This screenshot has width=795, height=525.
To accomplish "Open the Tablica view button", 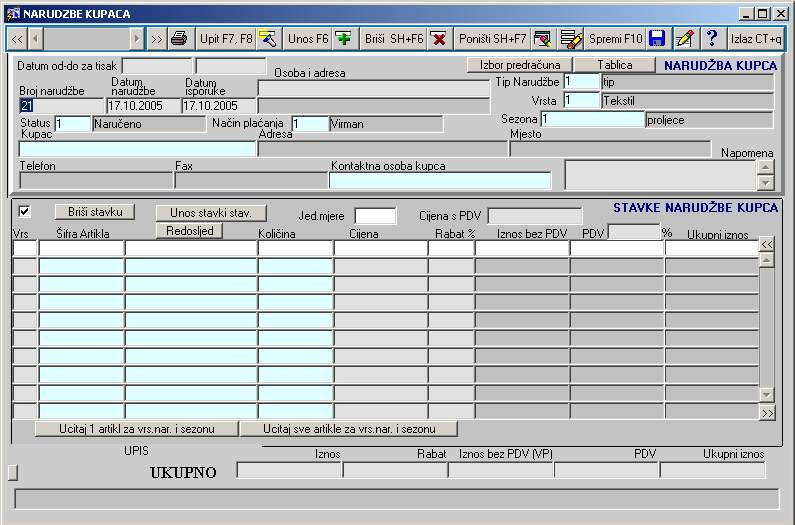I will point(615,65).
